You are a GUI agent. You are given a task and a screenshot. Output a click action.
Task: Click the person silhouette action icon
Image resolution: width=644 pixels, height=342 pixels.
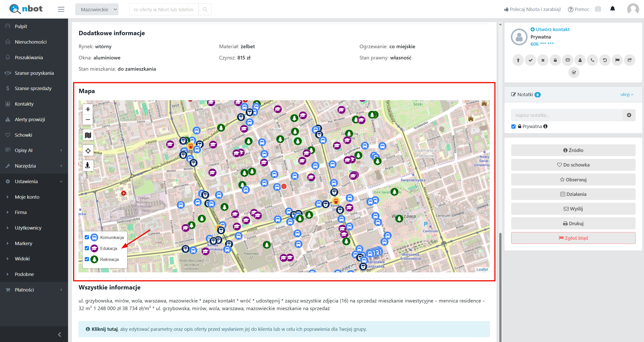(x=580, y=60)
